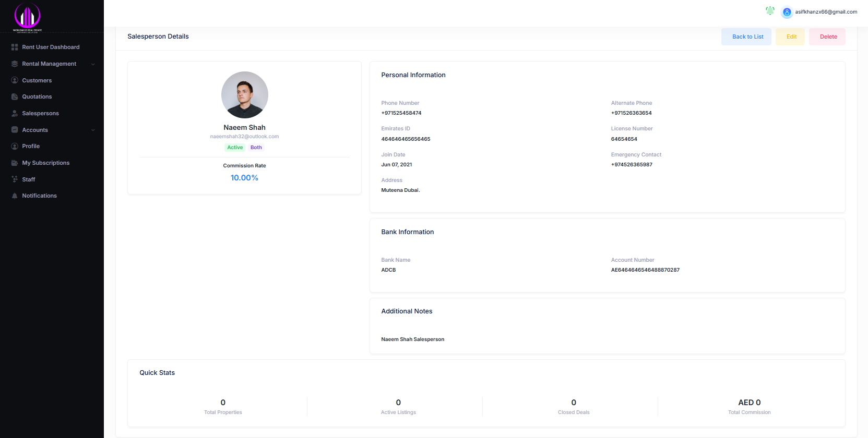Go to Rental Management menu item
This screenshot has width=868, height=438.
tap(49, 64)
